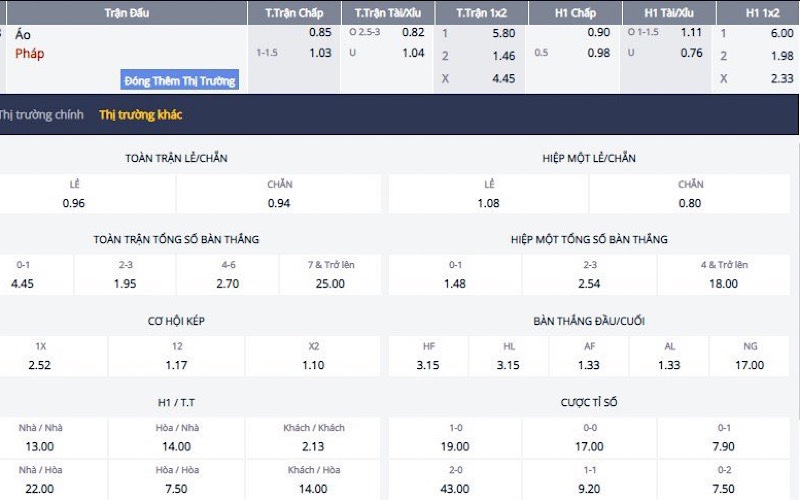
Task: Select 4 & Trở lên odds 18.00
Action: pyautogui.click(x=725, y=284)
